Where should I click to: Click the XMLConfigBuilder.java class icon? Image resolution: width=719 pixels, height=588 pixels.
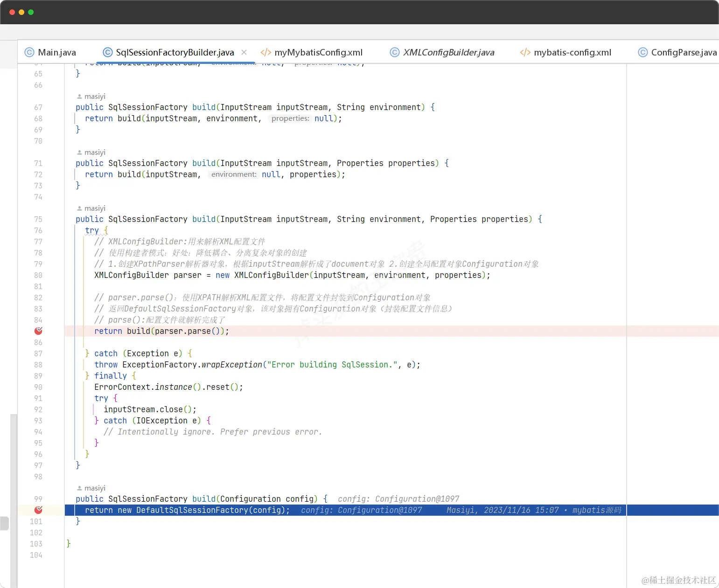tap(395, 52)
